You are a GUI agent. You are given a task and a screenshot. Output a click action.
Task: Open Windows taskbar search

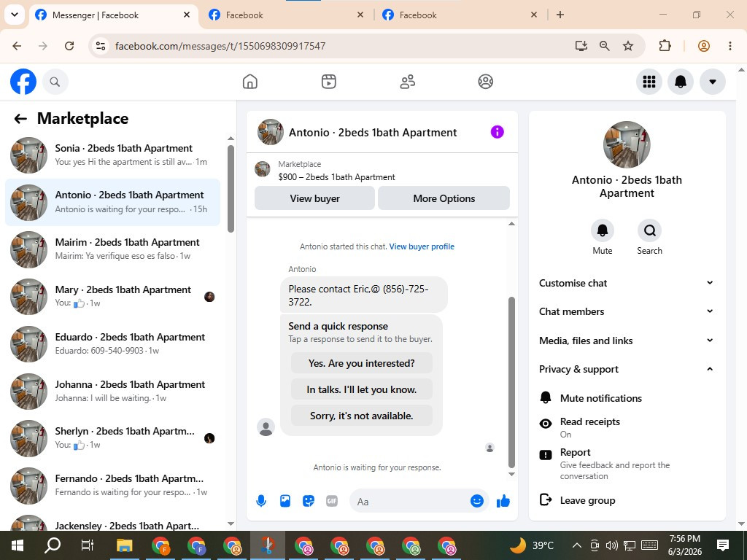(x=53, y=545)
